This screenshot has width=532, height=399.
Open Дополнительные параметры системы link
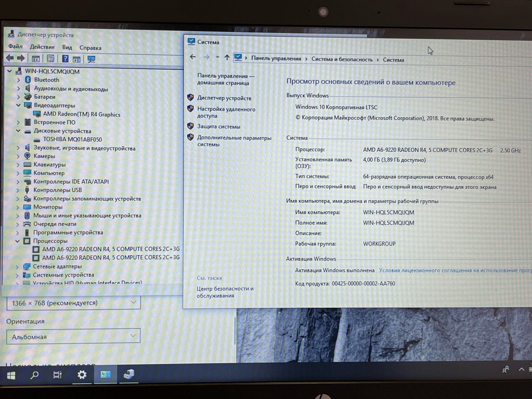point(234,141)
